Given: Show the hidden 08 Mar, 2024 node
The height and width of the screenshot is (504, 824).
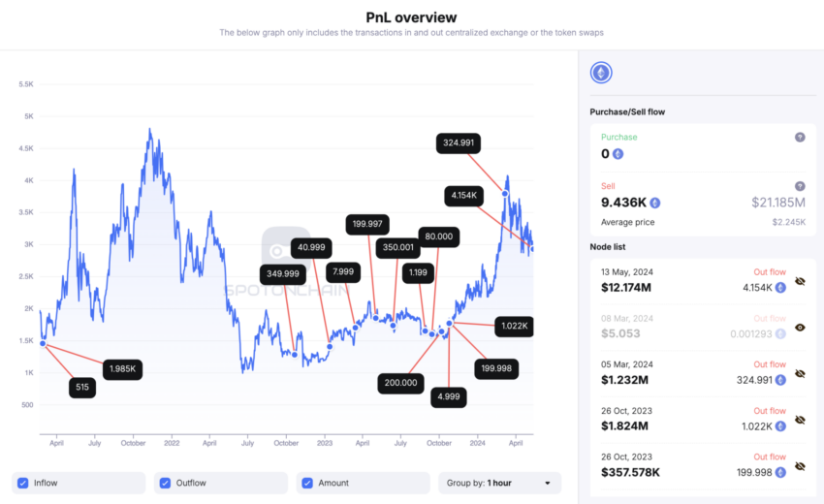Looking at the screenshot, I should point(800,328).
